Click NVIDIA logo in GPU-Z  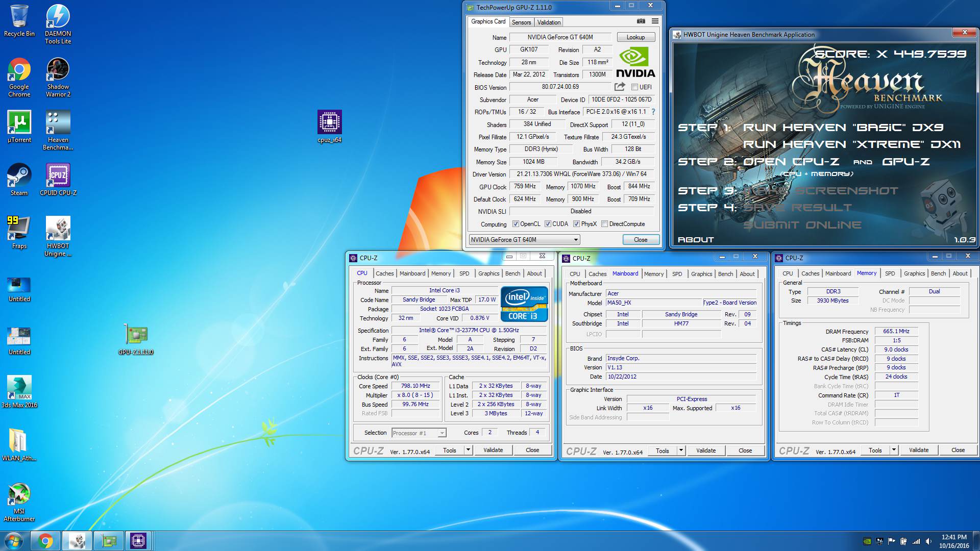[635, 63]
